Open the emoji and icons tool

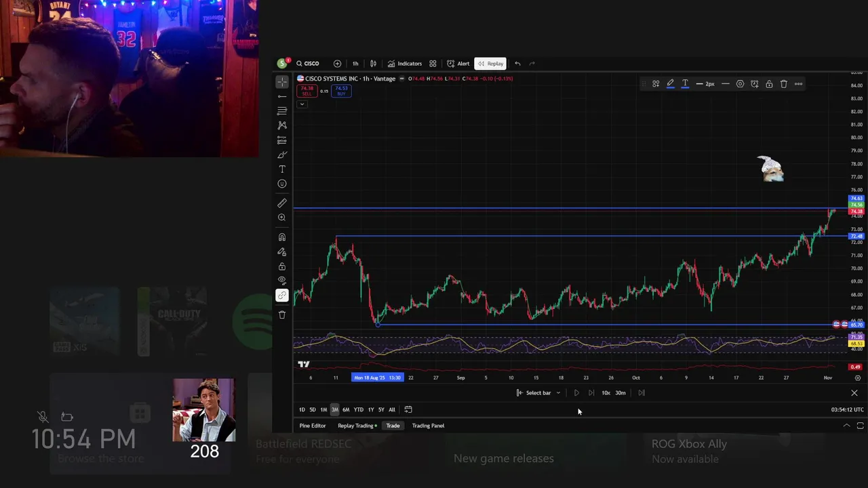coord(282,184)
